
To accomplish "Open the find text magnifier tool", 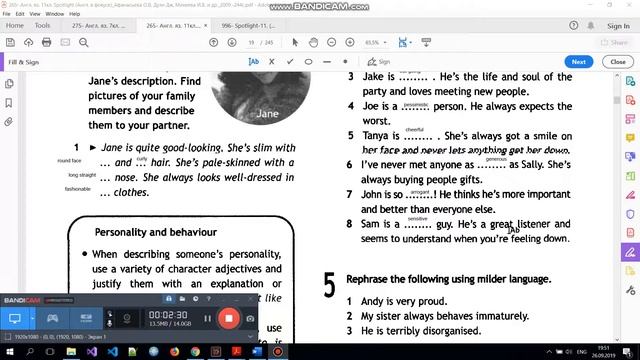I will [x=84, y=42].
